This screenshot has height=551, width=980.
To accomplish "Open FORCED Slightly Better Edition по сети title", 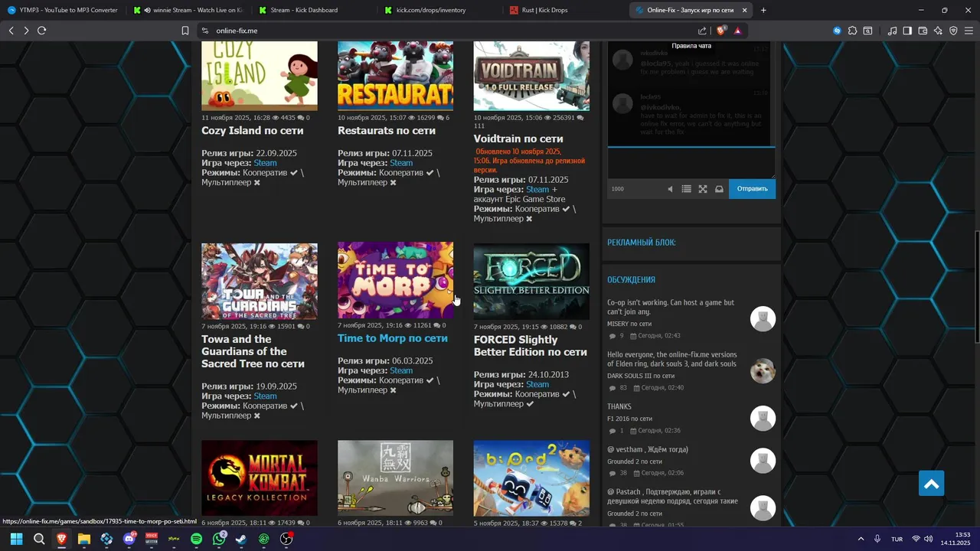I will point(531,346).
